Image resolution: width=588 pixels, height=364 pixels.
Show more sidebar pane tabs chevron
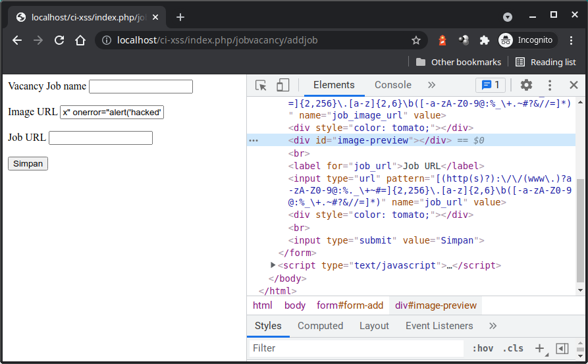493,326
